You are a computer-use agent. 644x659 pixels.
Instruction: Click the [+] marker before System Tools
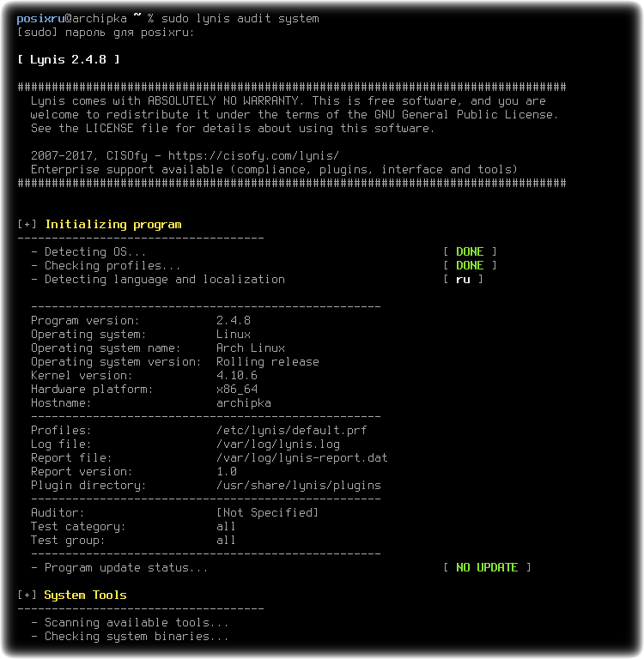tap(27, 596)
